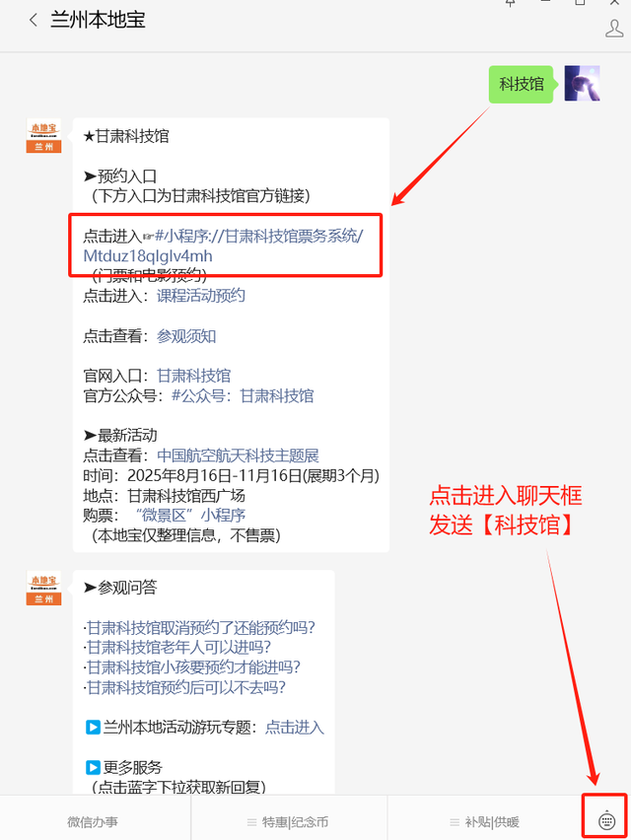Open the account profile icon
The width and height of the screenshot is (631, 840).
click(x=614, y=29)
